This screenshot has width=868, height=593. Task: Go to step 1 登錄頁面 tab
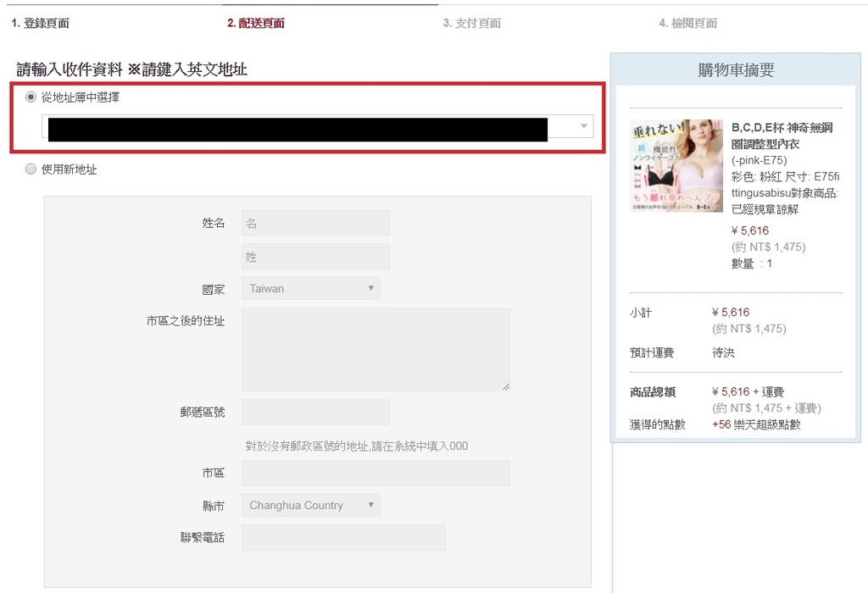[x=41, y=24]
